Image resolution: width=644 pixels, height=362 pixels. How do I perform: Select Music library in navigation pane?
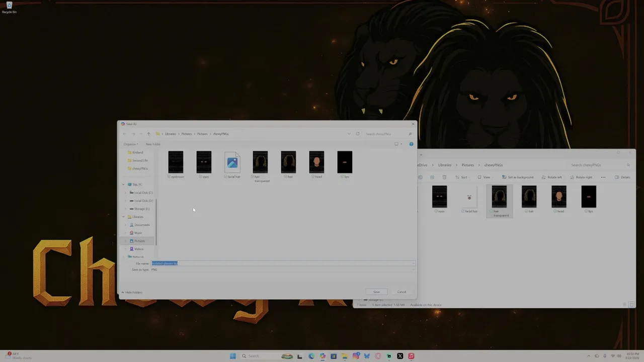point(136,233)
